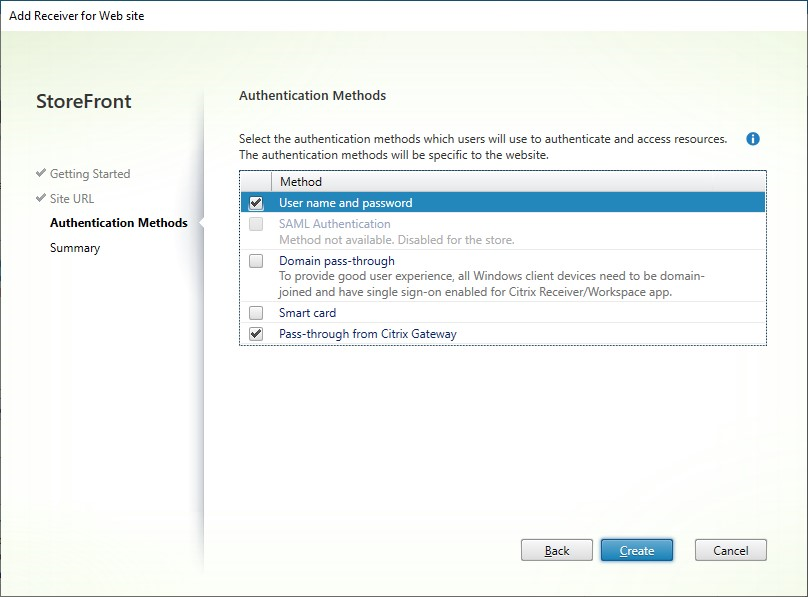Click the Create button
The image size is (808, 597).
pyautogui.click(x=637, y=550)
